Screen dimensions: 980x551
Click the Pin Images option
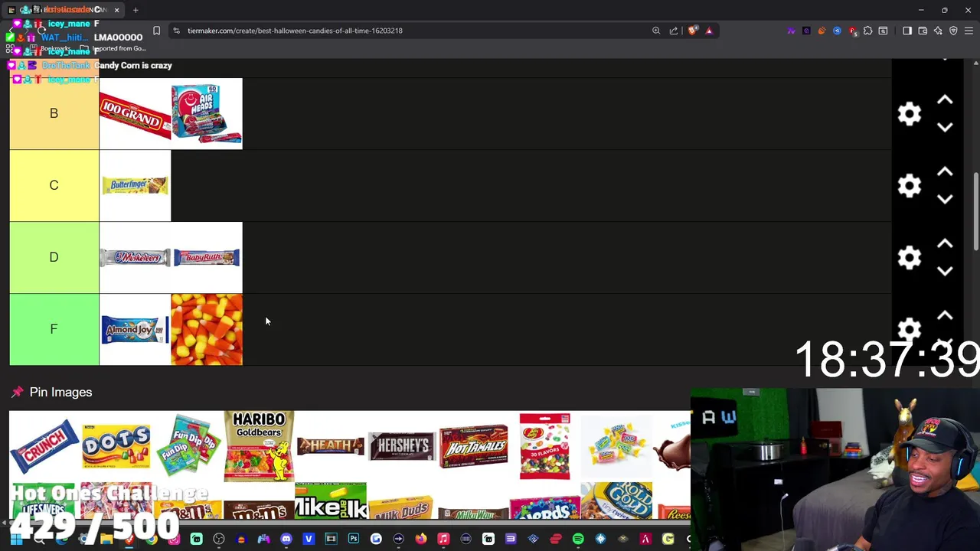point(51,392)
